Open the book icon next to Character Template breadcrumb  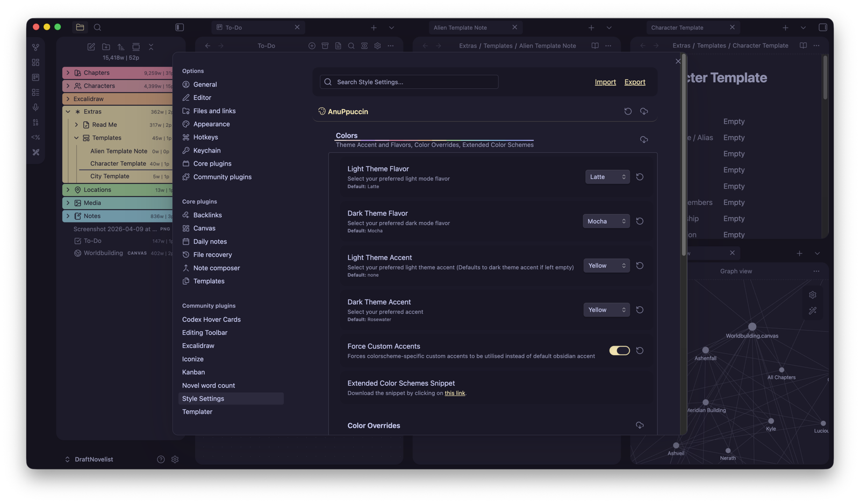pyautogui.click(x=802, y=46)
